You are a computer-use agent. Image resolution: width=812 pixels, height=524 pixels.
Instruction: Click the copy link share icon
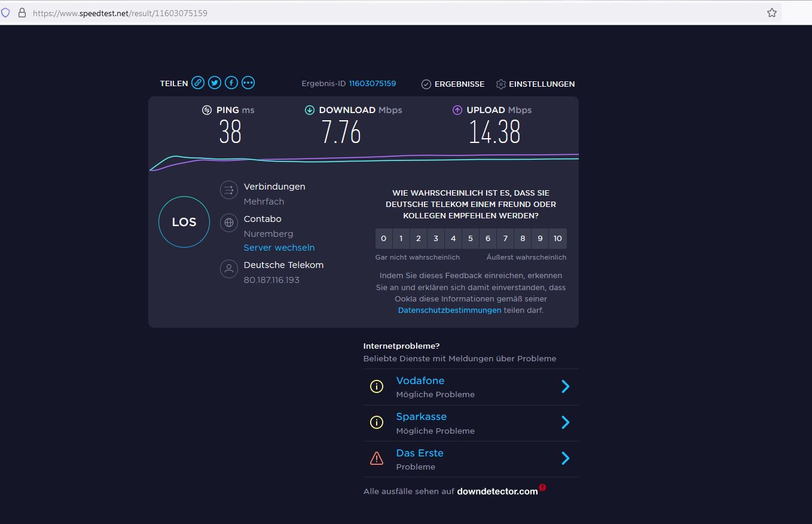click(x=198, y=83)
